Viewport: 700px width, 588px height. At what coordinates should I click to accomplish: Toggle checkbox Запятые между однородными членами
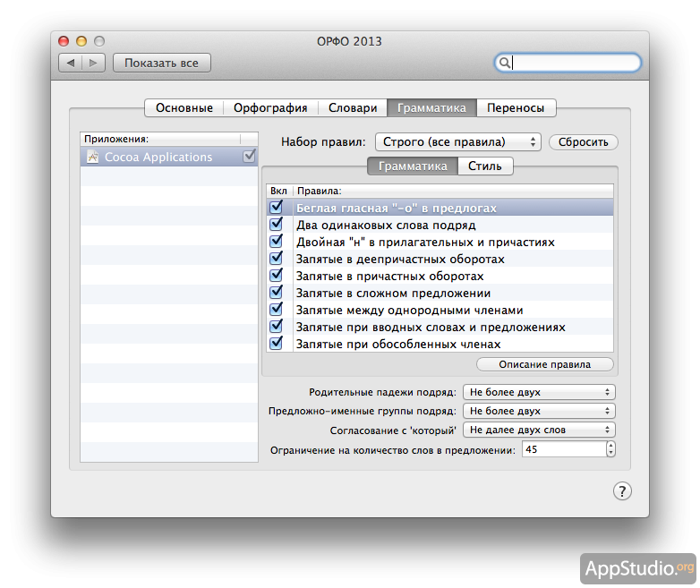[277, 309]
